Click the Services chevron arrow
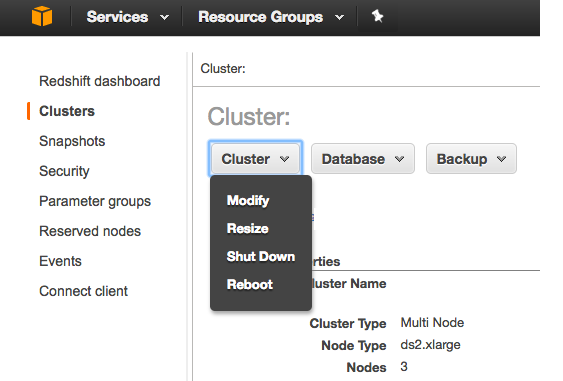 tap(164, 17)
